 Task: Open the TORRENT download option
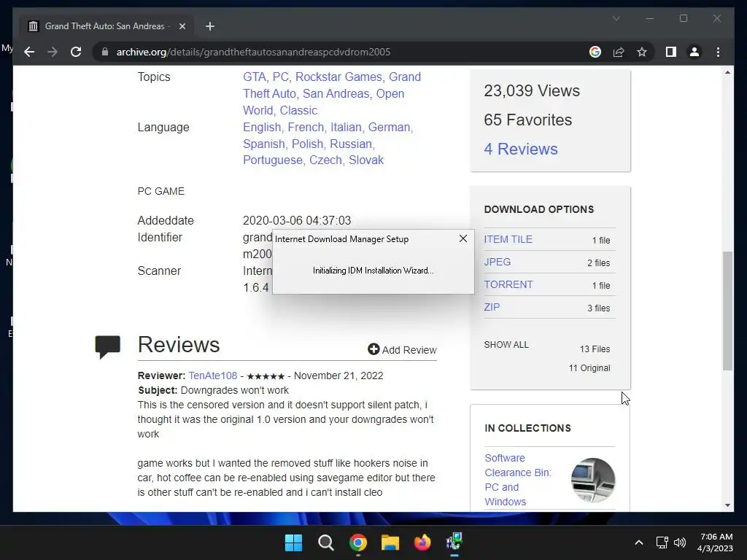pyautogui.click(x=508, y=285)
